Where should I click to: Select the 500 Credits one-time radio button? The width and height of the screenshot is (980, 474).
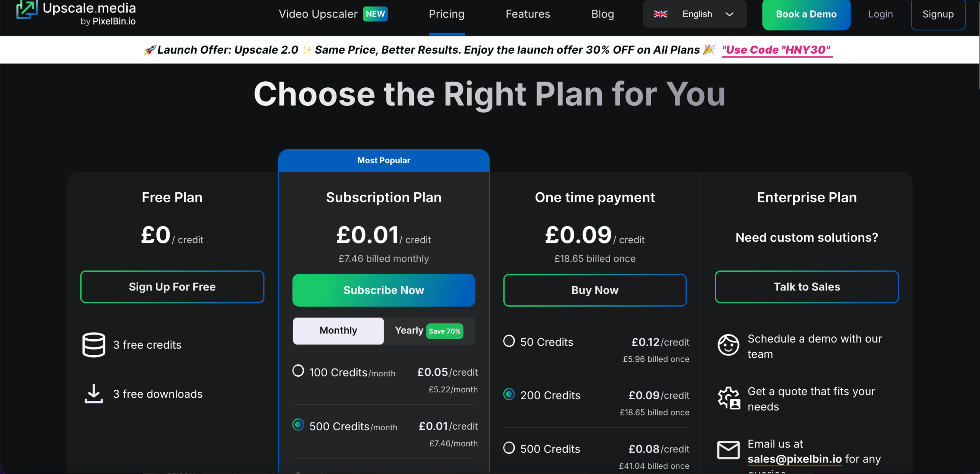pyautogui.click(x=509, y=448)
